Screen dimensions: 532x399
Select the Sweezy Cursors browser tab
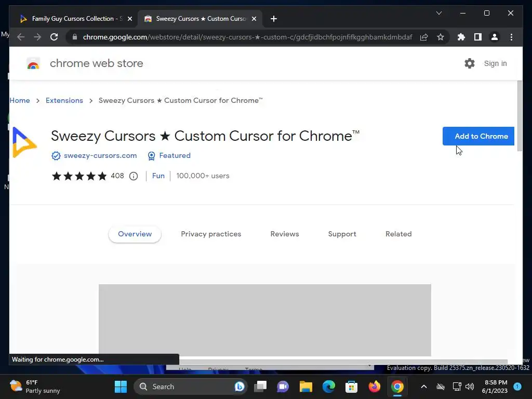click(x=200, y=19)
